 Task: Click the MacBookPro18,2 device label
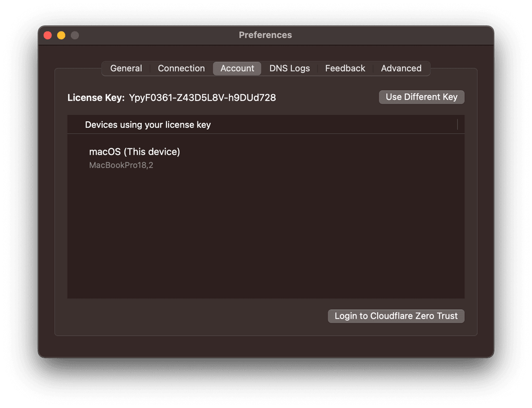pos(121,165)
